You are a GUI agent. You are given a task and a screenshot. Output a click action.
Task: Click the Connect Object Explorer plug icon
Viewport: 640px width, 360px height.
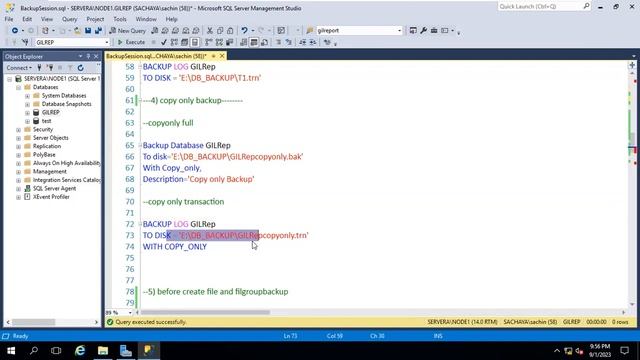coord(39,68)
